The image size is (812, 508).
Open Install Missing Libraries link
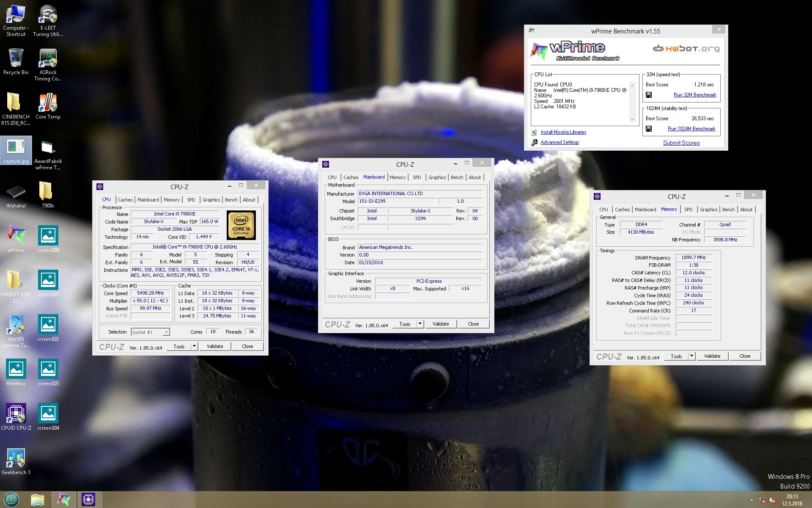pos(563,132)
